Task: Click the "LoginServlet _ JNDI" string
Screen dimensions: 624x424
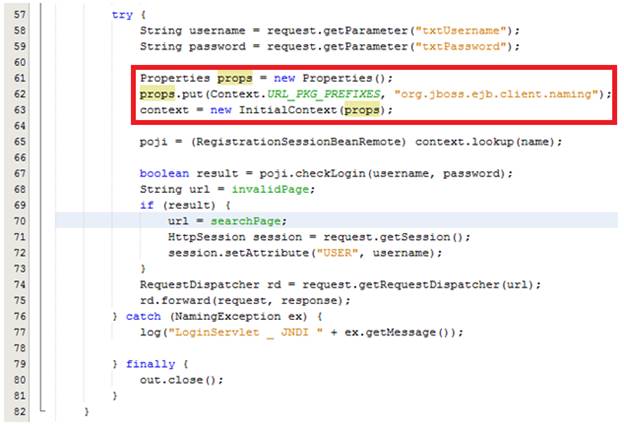Action: [x=246, y=332]
